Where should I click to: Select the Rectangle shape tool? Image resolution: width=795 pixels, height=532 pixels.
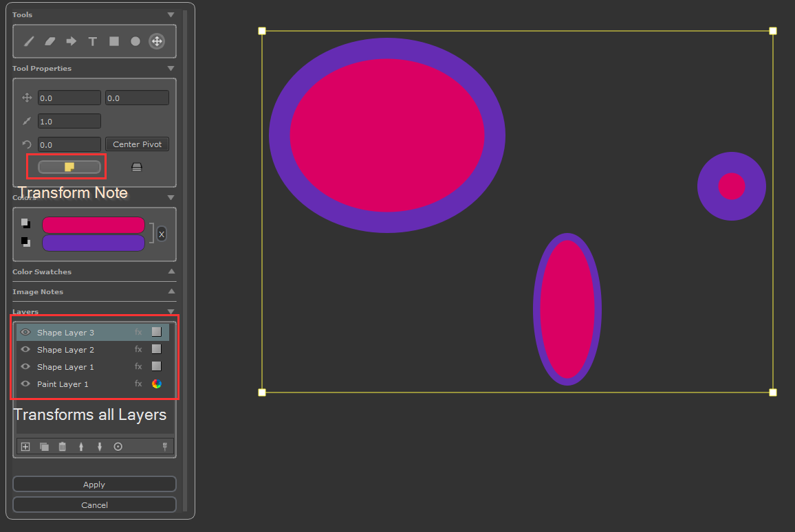click(114, 41)
